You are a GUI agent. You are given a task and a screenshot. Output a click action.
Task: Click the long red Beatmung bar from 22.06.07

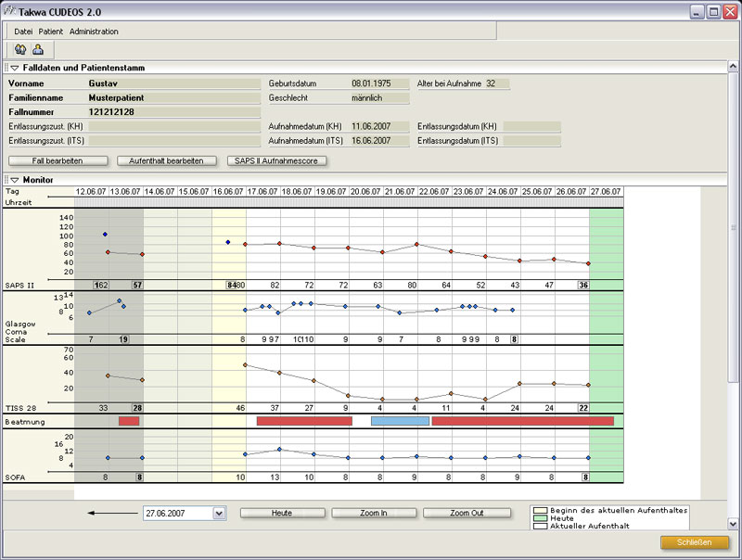point(523,421)
